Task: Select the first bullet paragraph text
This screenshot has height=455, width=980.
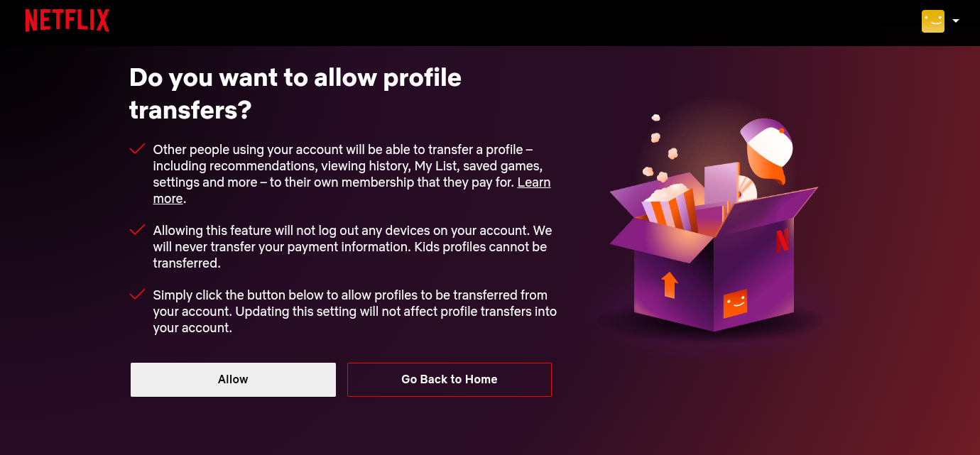Action: (352, 173)
